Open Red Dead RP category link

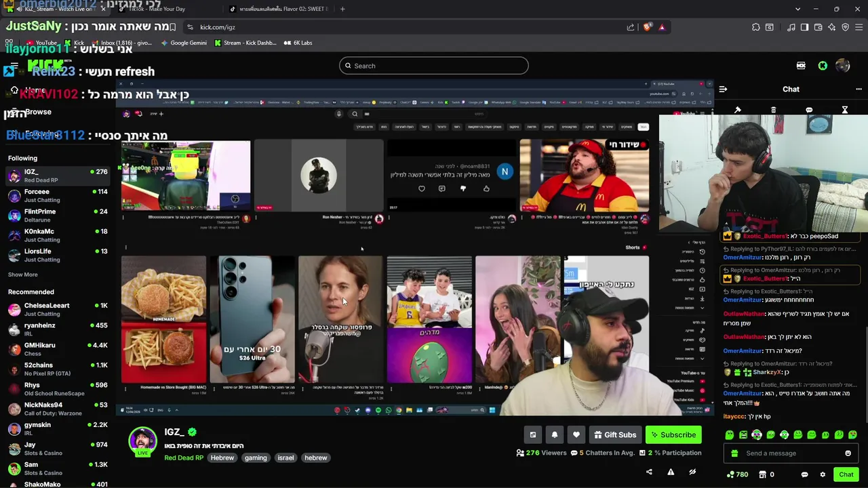coord(184,457)
